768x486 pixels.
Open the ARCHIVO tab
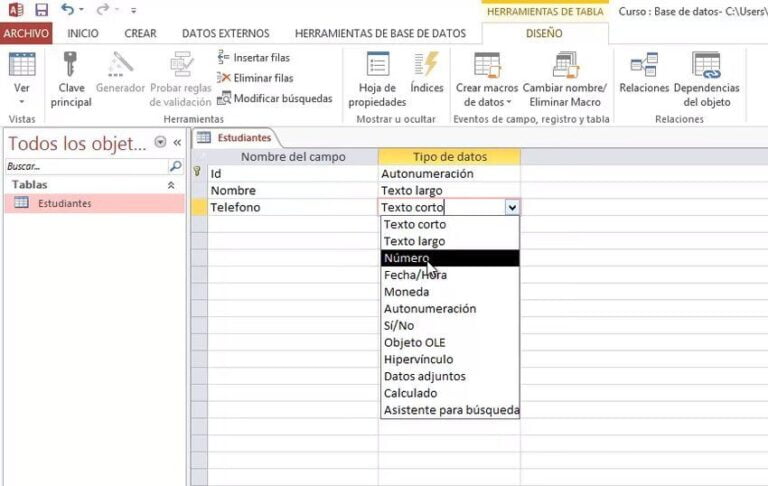pos(26,33)
